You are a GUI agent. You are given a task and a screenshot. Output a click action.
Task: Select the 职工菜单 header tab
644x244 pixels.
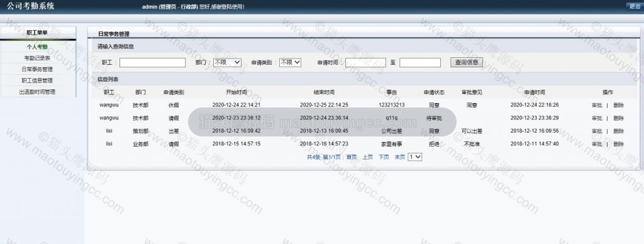(37, 33)
